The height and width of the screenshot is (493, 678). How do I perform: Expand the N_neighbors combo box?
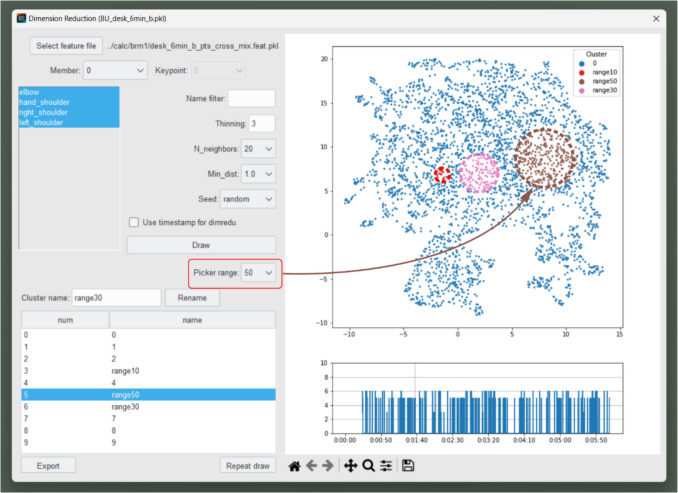258,149
